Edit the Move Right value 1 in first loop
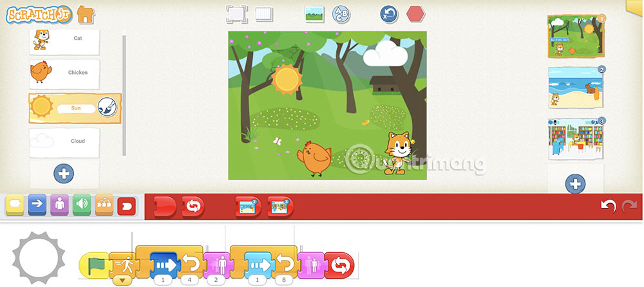 pos(163,280)
